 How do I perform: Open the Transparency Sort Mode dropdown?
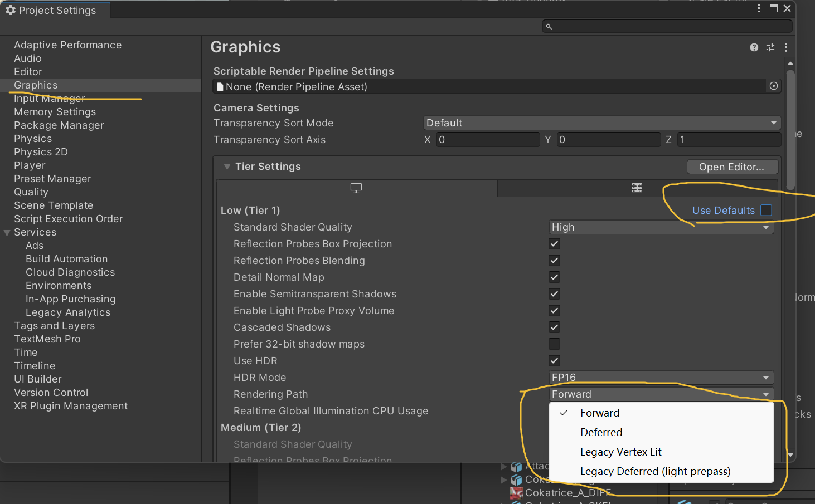[x=602, y=123]
